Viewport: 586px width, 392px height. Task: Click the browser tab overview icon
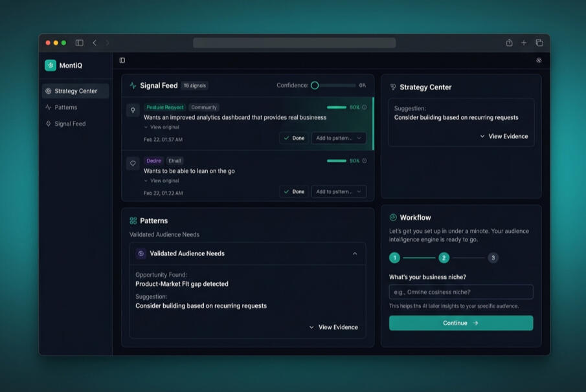coord(539,43)
